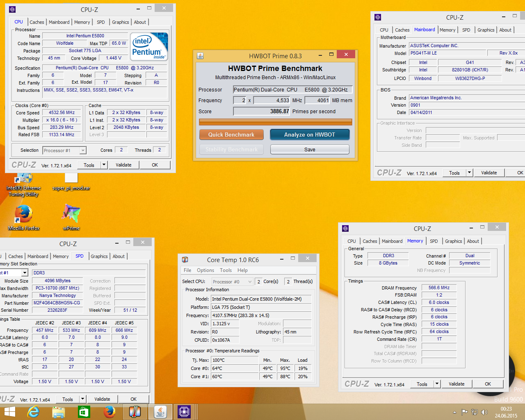This screenshot has width=525, height=420.
Task: Click the volume speaker tray icon
Action: [484, 412]
